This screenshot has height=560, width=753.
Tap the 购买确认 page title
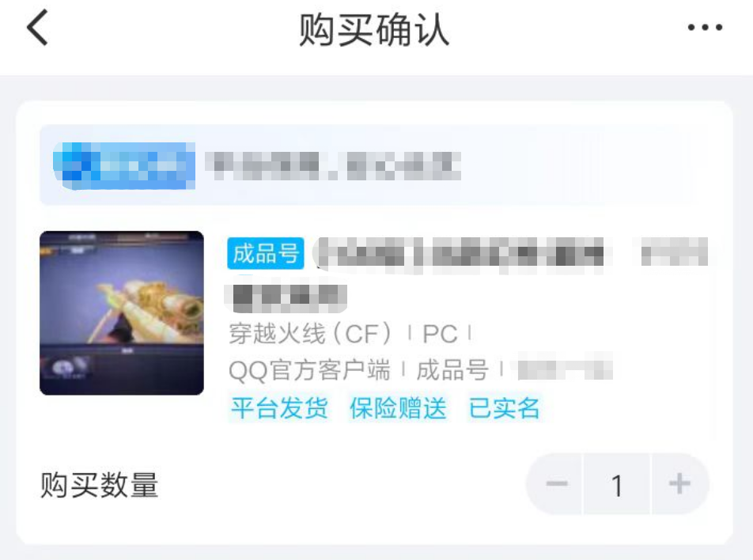coord(374,29)
